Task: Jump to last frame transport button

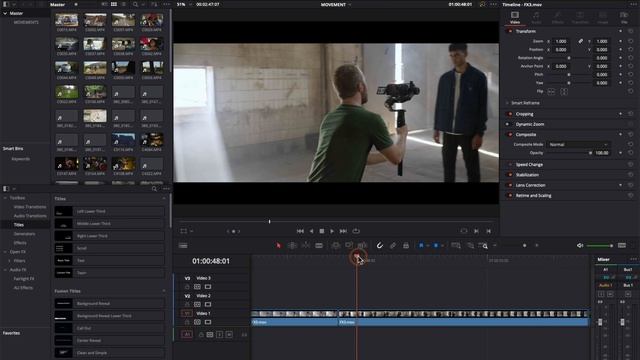Action: coord(343,231)
